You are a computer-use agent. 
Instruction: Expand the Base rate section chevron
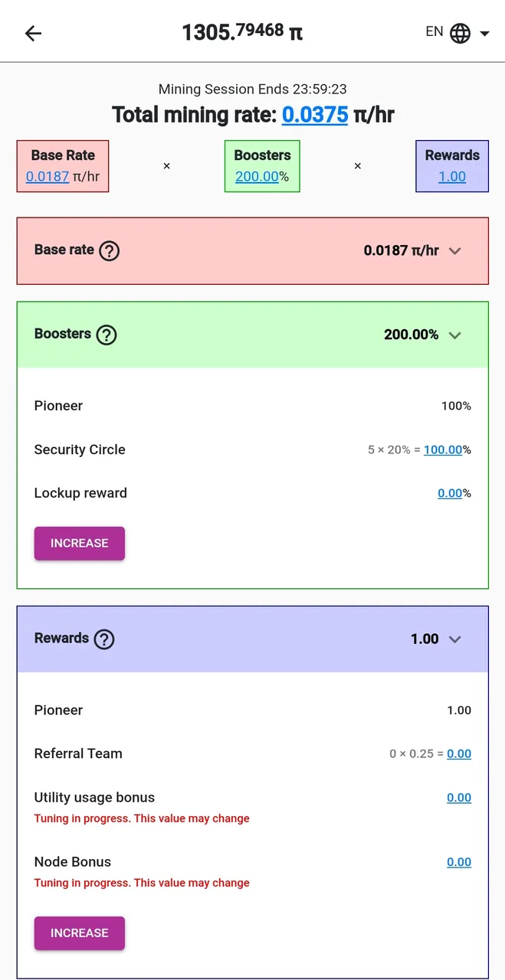pos(455,251)
